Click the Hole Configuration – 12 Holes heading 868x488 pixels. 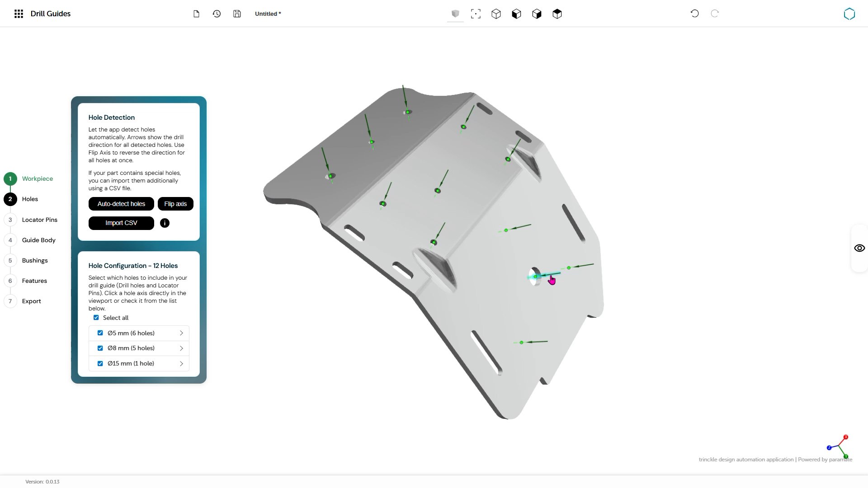point(133,266)
